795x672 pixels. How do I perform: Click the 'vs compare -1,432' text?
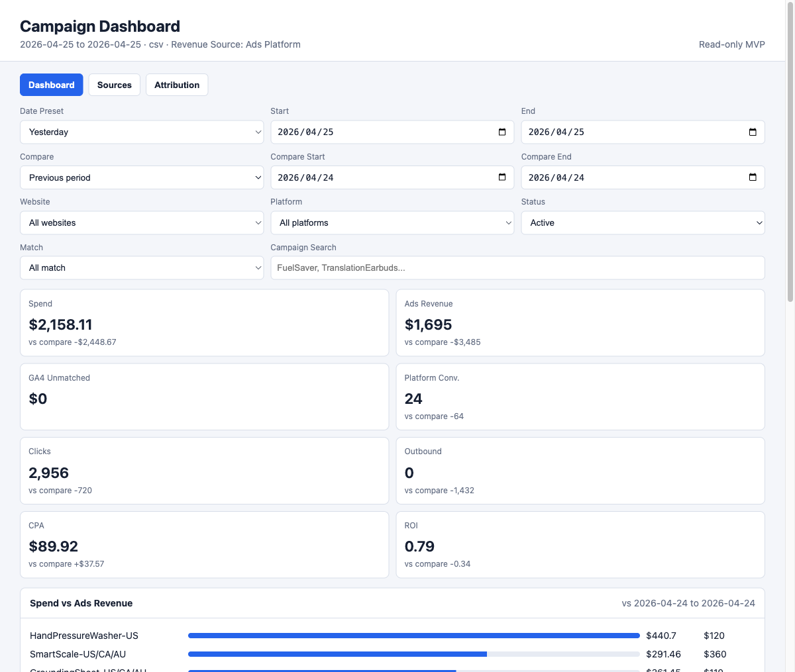439,491
